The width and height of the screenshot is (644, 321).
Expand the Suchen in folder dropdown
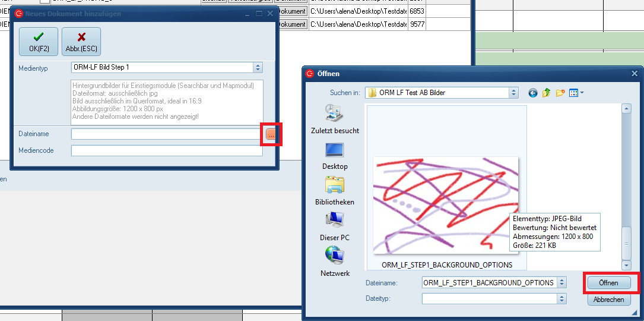click(x=513, y=93)
